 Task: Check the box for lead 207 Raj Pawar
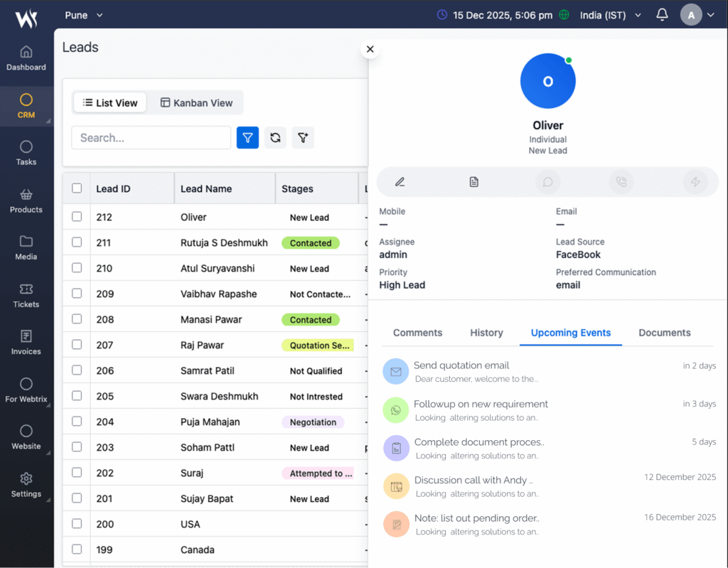77,345
